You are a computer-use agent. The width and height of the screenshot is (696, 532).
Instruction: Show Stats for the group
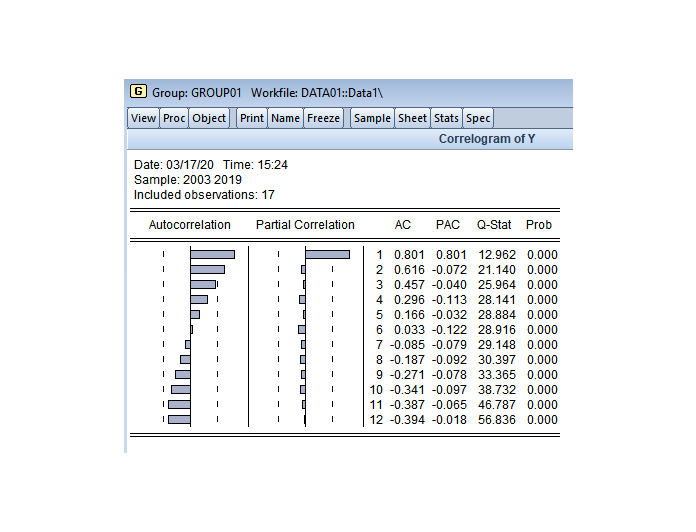[x=446, y=118]
